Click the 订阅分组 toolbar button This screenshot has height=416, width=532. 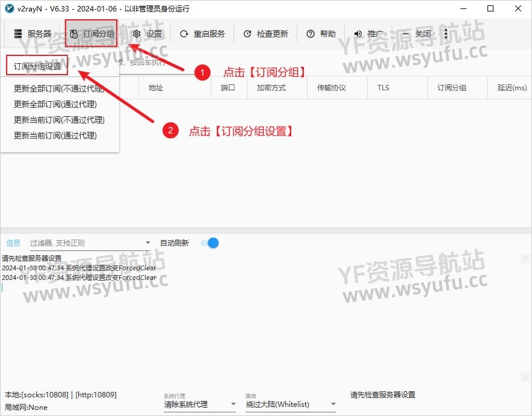(91, 34)
